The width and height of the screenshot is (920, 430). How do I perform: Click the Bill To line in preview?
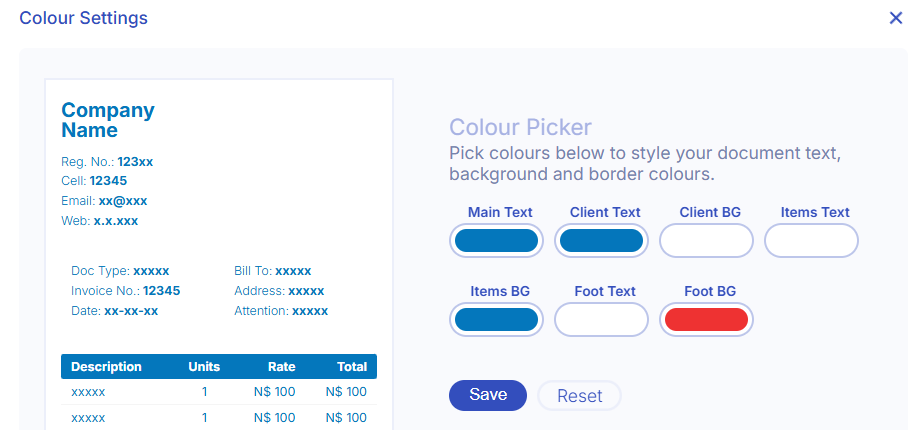[x=272, y=271]
